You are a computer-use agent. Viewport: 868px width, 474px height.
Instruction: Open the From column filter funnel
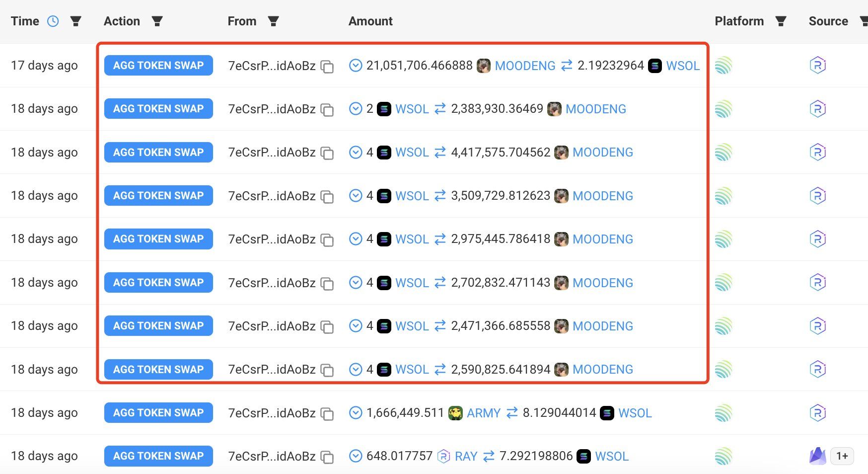[273, 21]
